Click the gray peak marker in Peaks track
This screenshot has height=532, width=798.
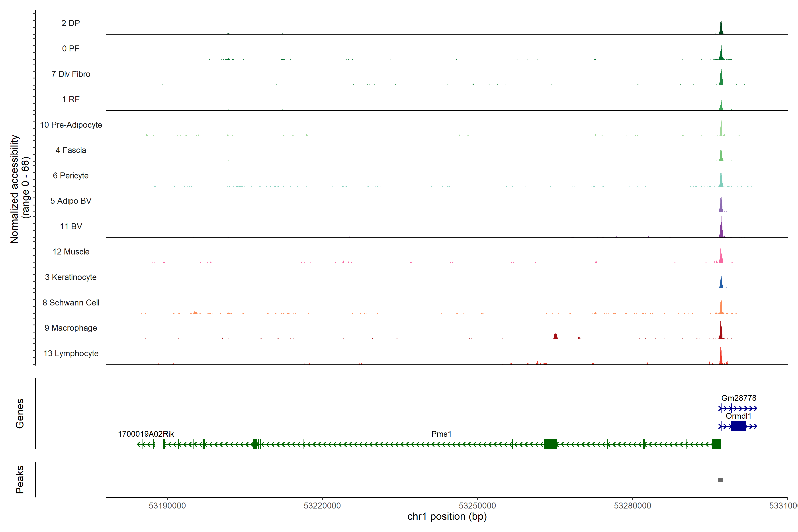pyautogui.click(x=721, y=480)
